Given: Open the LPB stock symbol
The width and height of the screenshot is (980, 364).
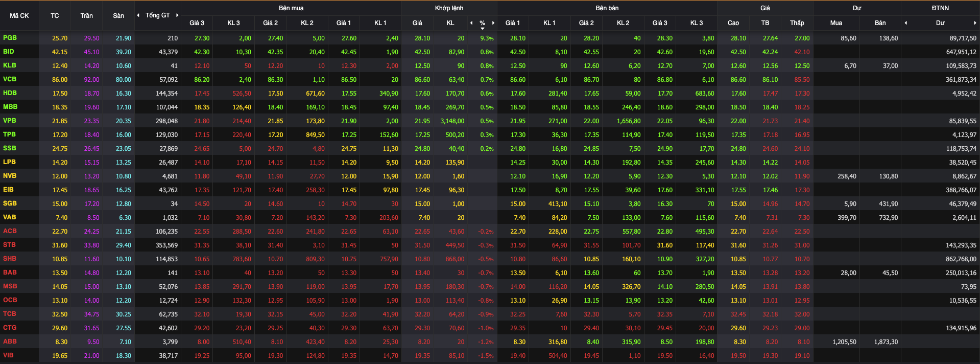Looking at the screenshot, I should pyautogui.click(x=9, y=162).
